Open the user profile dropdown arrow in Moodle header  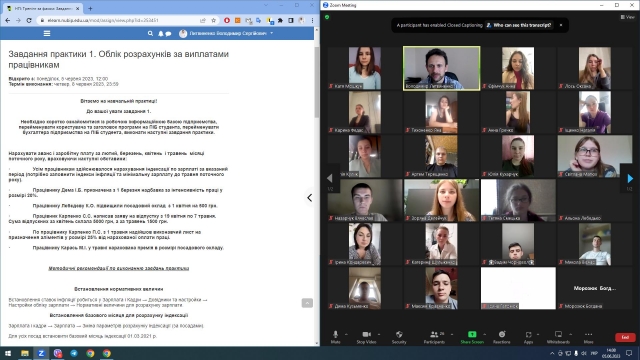[271, 33]
